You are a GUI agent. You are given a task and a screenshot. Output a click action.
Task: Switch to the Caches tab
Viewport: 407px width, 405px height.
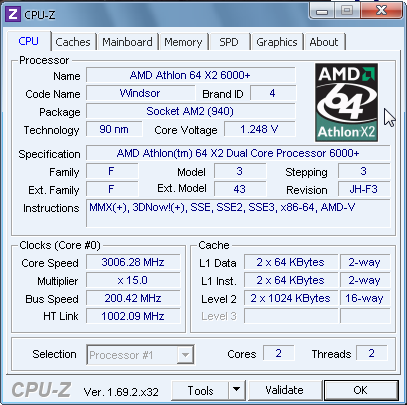(73, 42)
